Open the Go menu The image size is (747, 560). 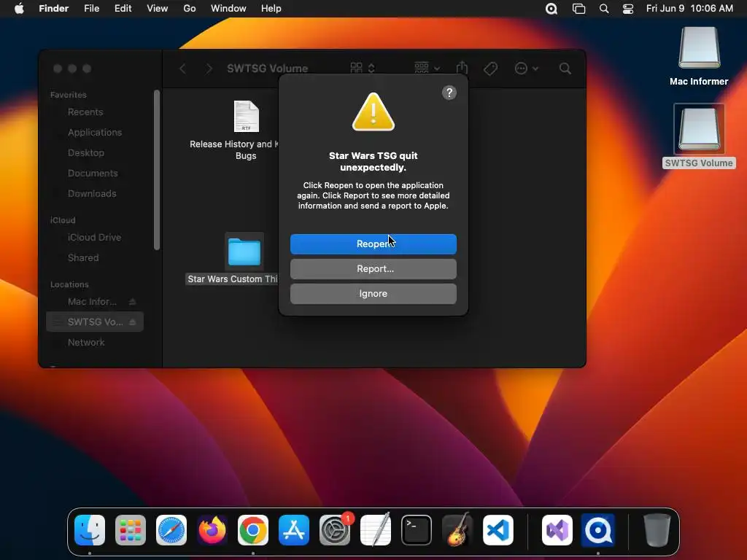tap(190, 9)
